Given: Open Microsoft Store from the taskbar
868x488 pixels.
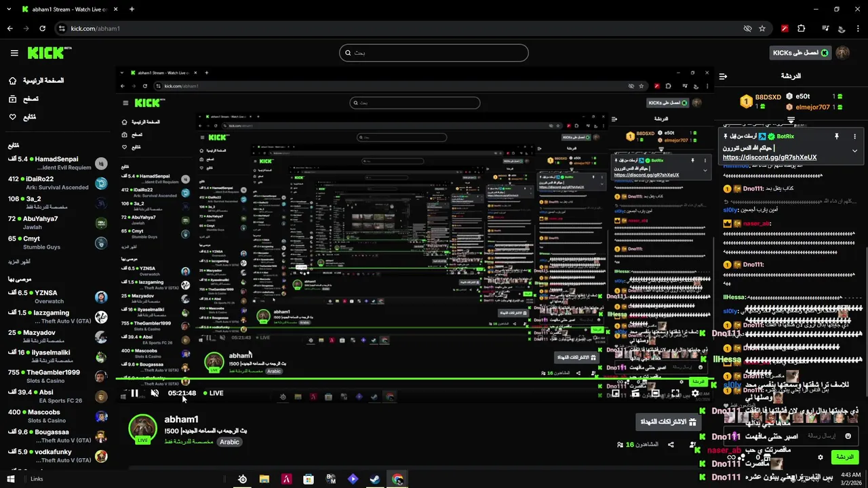Looking at the screenshot, I should (x=309, y=479).
